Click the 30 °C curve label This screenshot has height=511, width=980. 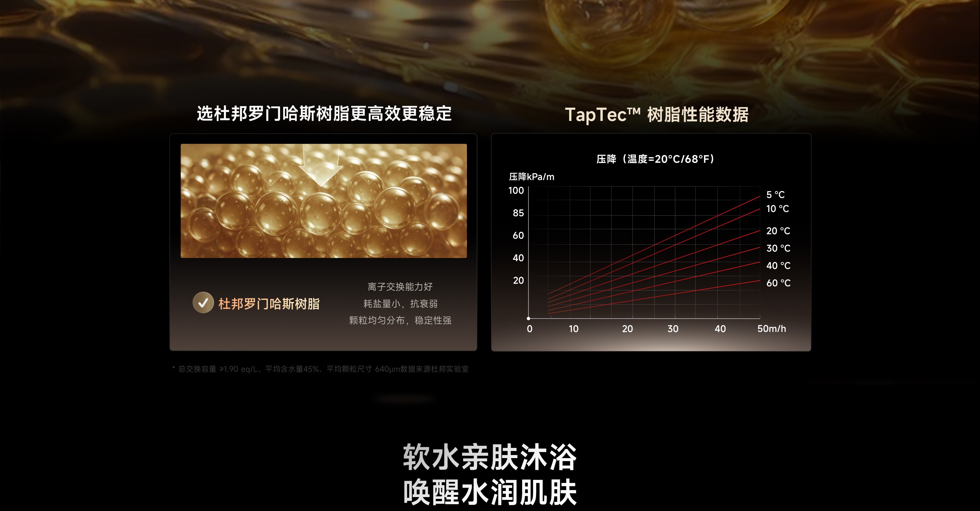778,248
